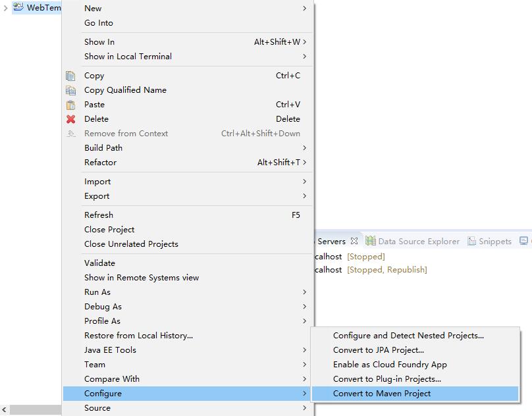
Task: Open the Debug As submenu
Action: pyautogui.click(x=188, y=307)
